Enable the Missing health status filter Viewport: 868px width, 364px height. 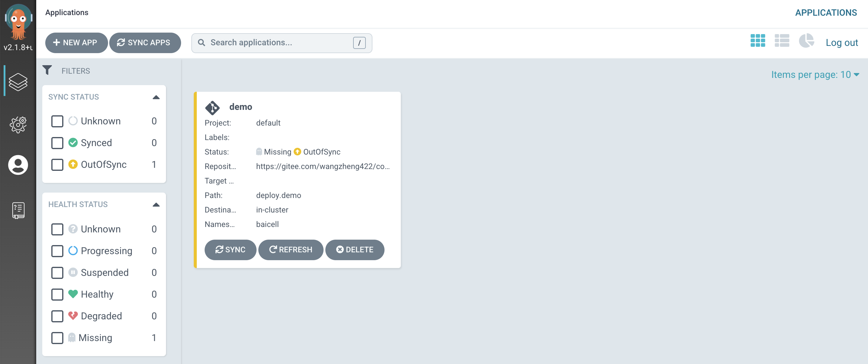tap(57, 338)
